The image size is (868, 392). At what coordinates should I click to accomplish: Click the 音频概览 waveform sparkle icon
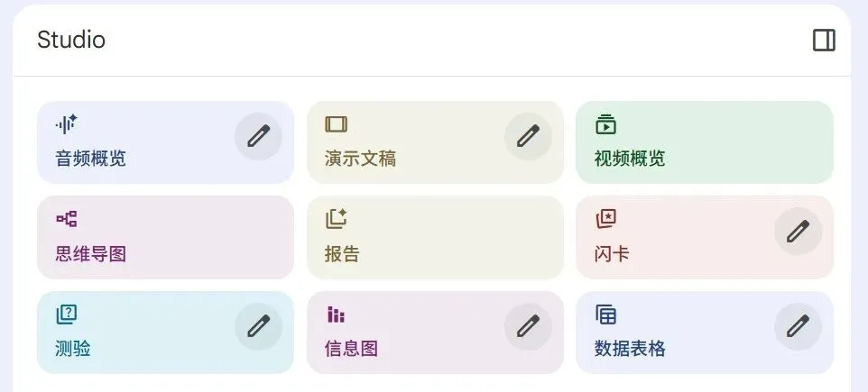coord(67,124)
